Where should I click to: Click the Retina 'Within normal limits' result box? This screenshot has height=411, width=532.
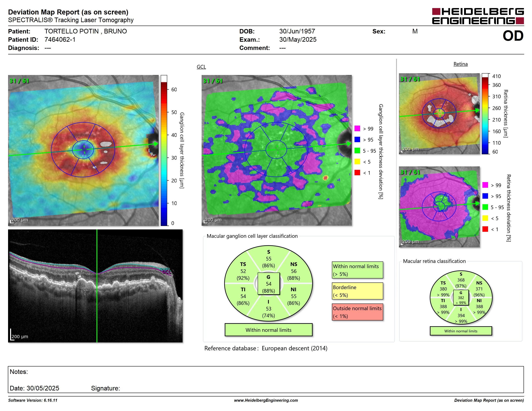pos(461,331)
